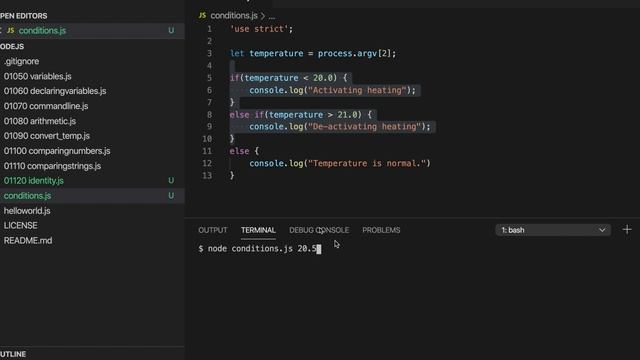Viewport: 640px width, 360px height.
Task: Collapse the Open Editors section header
Action: tap(24, 16)
